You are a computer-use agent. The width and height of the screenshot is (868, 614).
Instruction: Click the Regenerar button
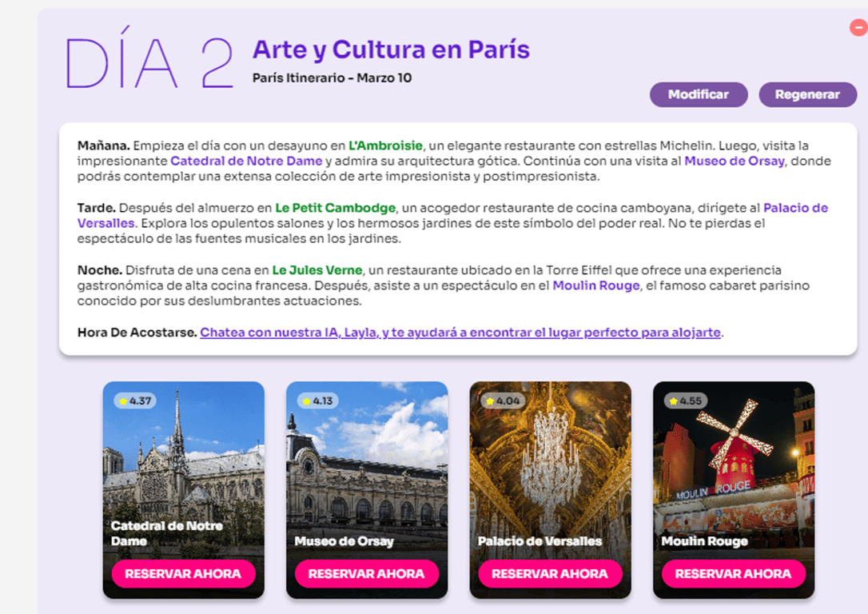click(x=808, y=94)
